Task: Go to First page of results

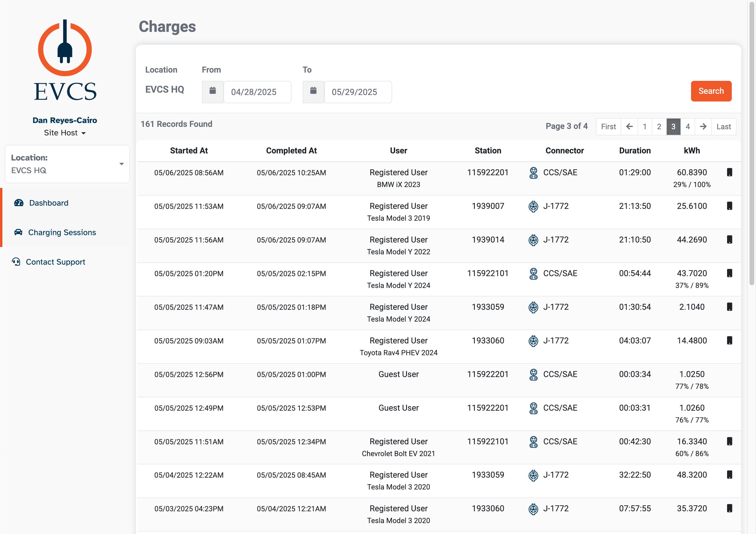Action: click(x=608, y=127)
